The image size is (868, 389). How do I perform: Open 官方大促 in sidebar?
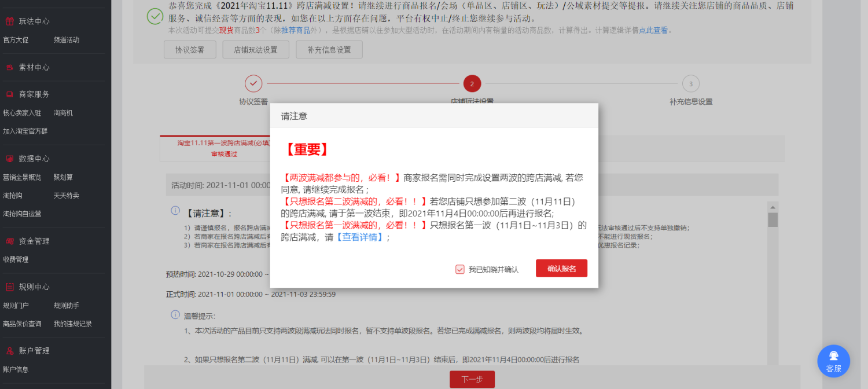16,40
